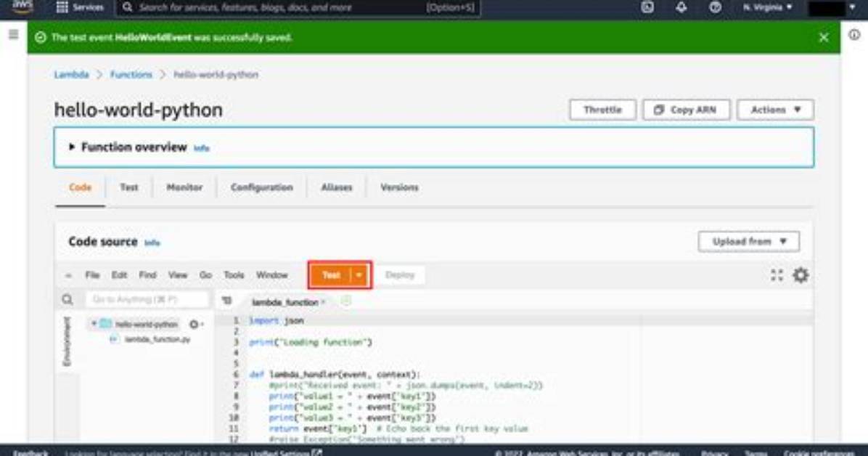Open the File menu in editor
Image resolution: width=868 pixels, height=456 pixels.
(x=92, y=274)
